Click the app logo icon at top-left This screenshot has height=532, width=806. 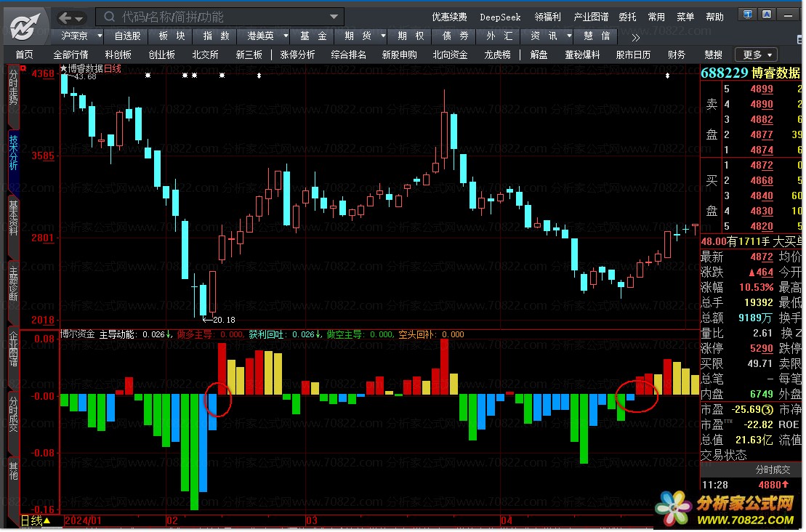[x=24, y=25]
